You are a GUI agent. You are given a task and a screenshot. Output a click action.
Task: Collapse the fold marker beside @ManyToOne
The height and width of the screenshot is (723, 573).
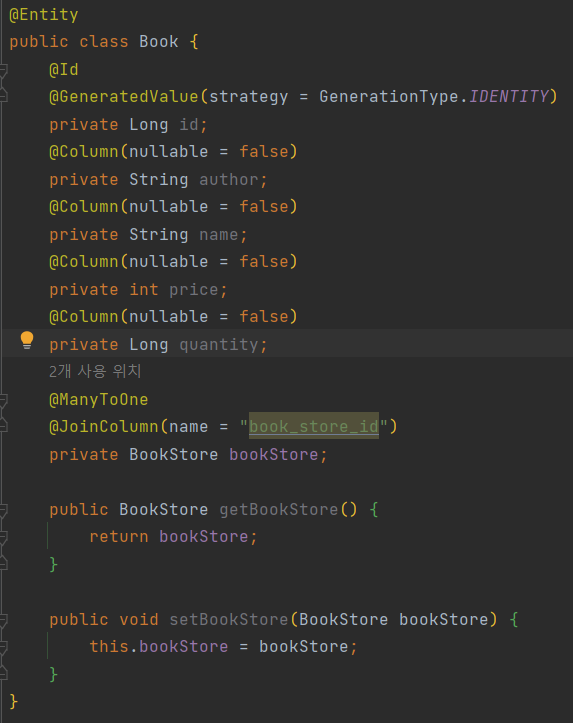3,400
